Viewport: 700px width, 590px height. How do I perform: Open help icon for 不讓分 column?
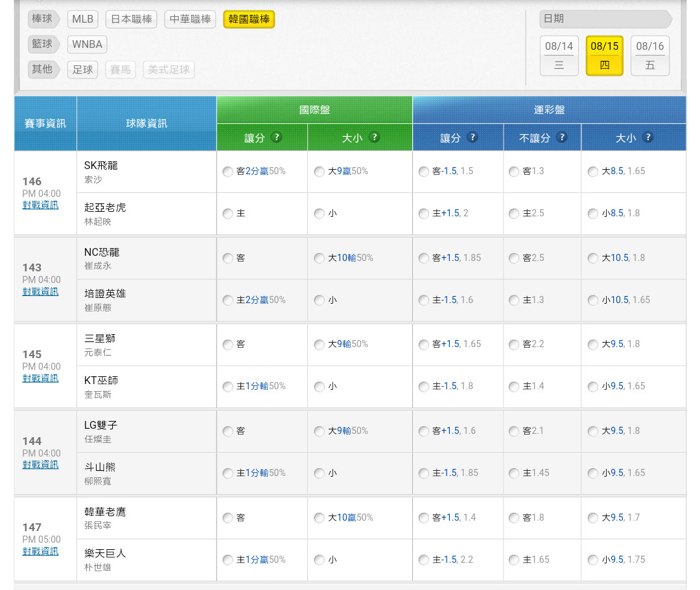pyautogui.click(x=562, y=137)
